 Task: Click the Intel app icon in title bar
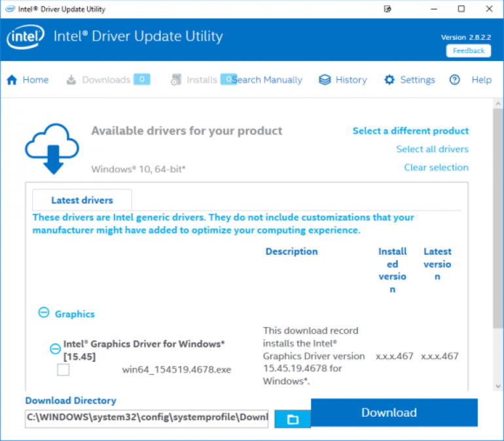[10, 9]
